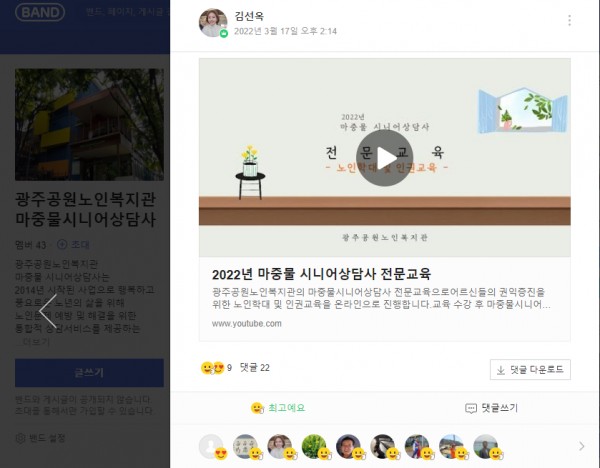Open the emoji reaction count 9

[x=216, y=368]
